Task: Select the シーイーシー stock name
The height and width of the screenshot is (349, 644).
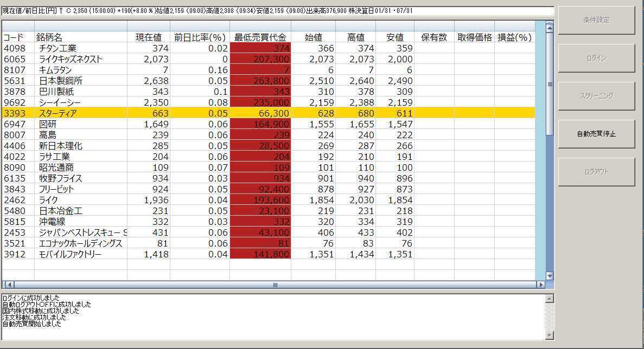Action: click(x=60, y=102)
